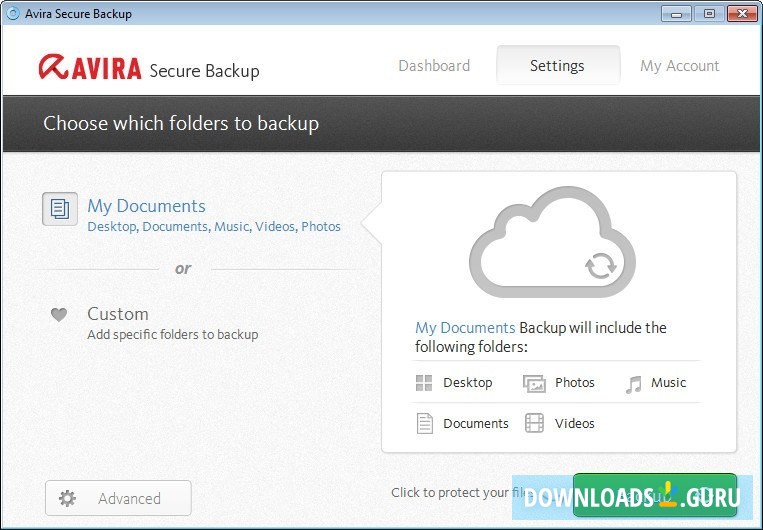The width and height of the screenshot is (763, 530).
Task: Minimize the Avira Secure Backup window
Action: [x=676, y=14]
